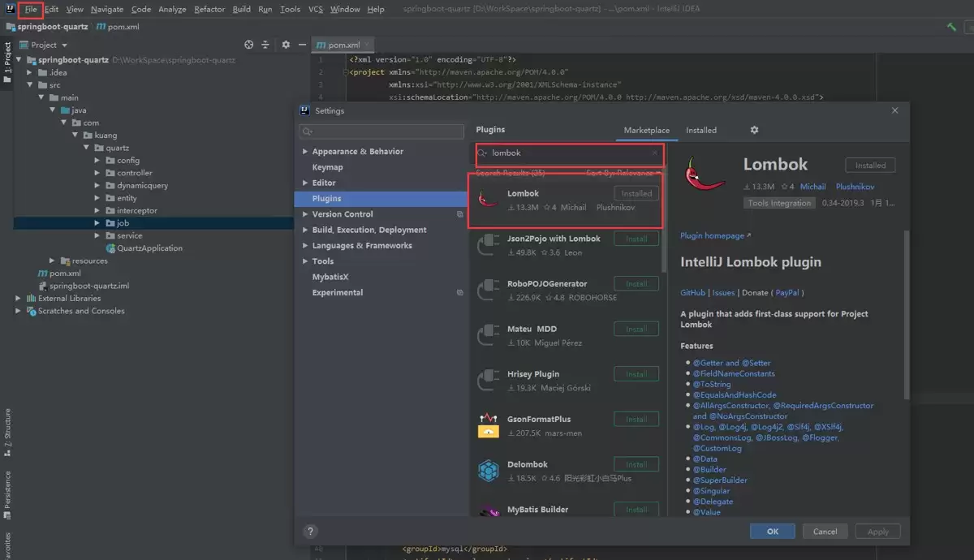Open the Navigate menu
Viewport: 974px width, 560px height.
click(x=107, y=9)
